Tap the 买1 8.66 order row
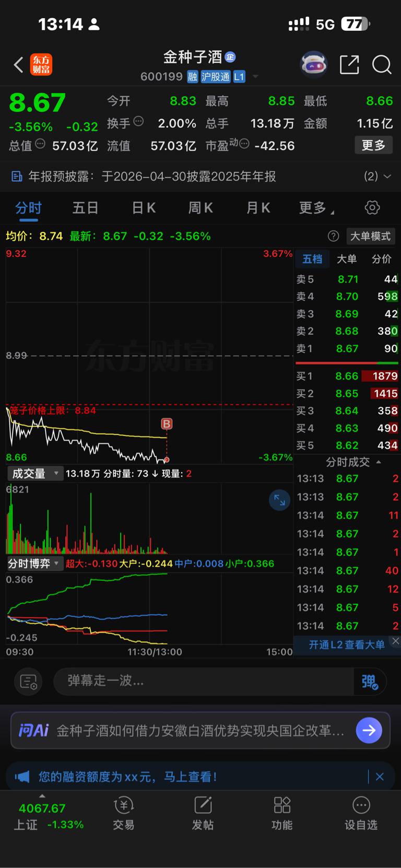 [x=347, y=376]
